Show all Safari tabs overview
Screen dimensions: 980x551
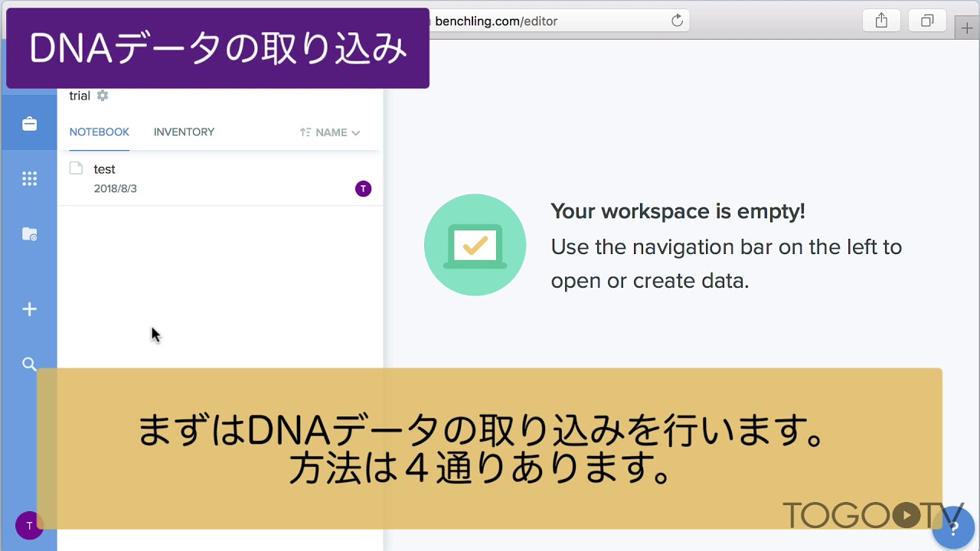pyautogui.click(x=927, y=21)
